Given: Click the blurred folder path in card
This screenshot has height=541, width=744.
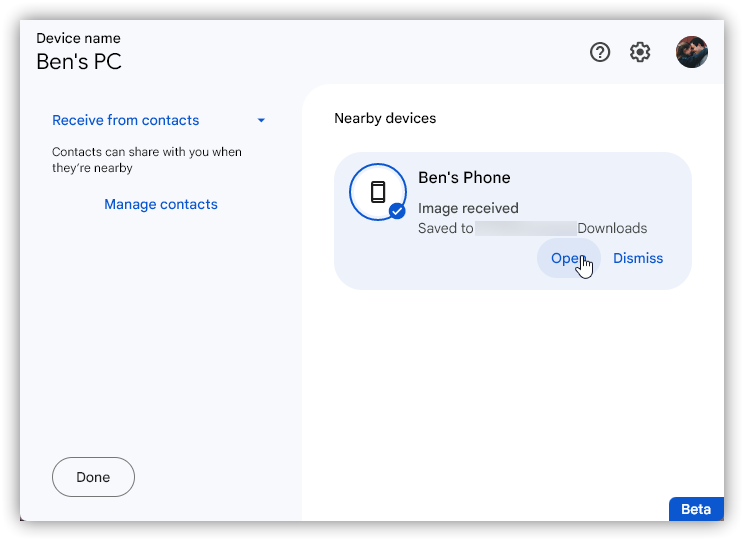Looking at the screenshot, I should click(525, 228).
